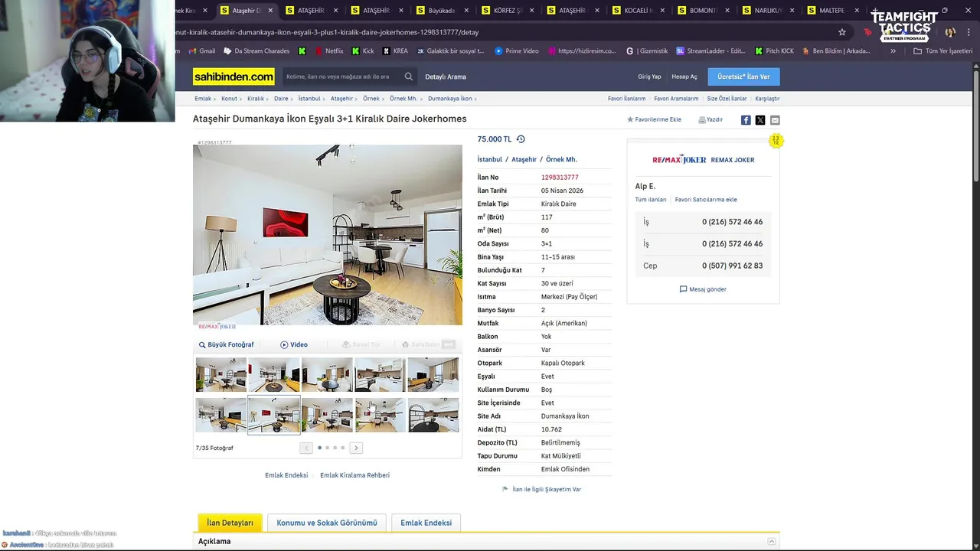Open Detaylı Arama link
This screenshot has height=551, width=980.
tap(446, 77)
